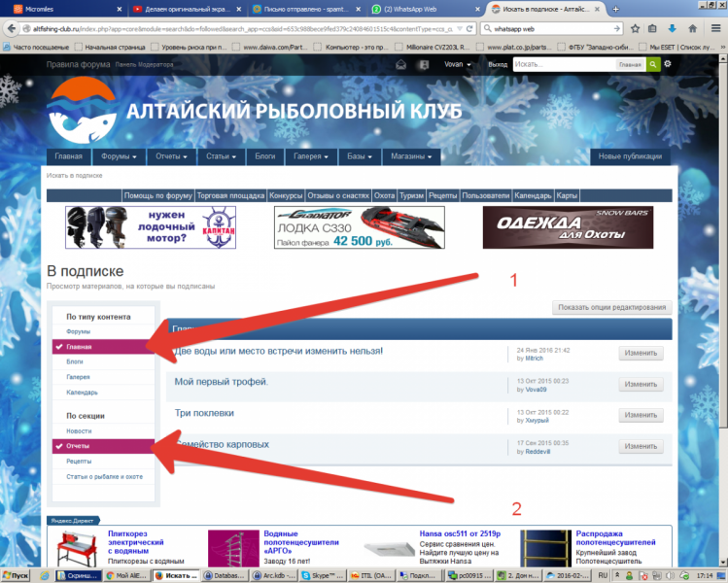728x583 pixels.
Task: Open the Главная main navigation item
Action: (x=69, y=156)
